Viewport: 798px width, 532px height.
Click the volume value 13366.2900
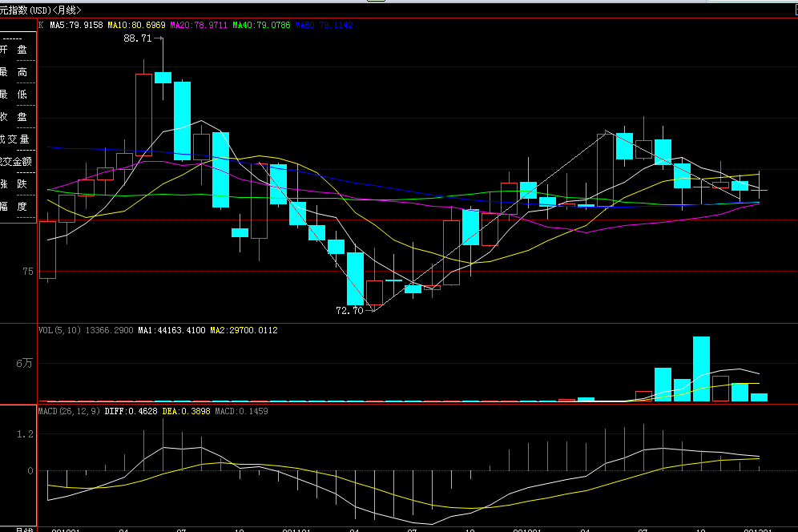tap(110, 330)
